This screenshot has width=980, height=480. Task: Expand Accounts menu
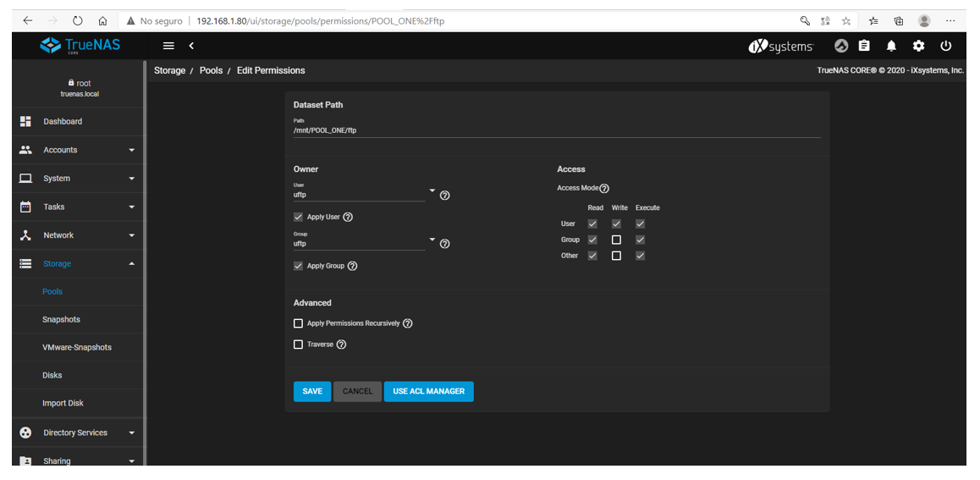coord(78,150)
